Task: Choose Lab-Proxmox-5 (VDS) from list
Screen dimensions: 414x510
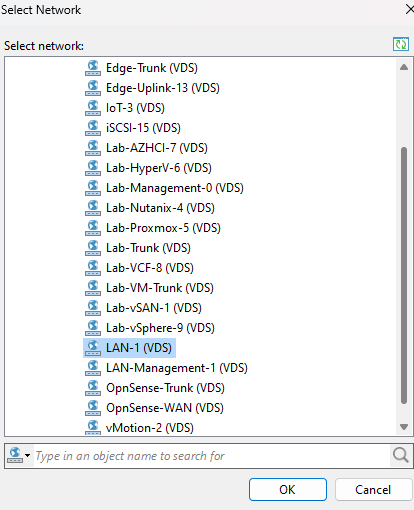Action: (163, 228)
